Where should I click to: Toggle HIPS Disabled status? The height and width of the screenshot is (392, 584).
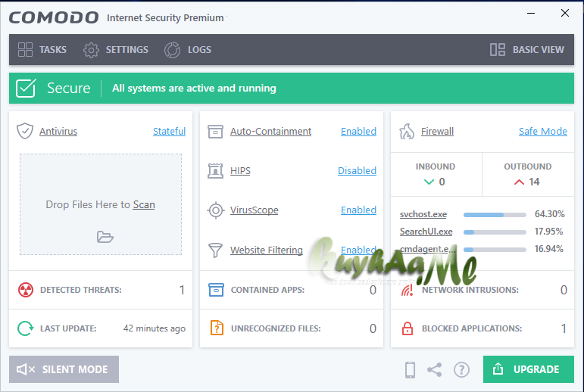(358, 171)
